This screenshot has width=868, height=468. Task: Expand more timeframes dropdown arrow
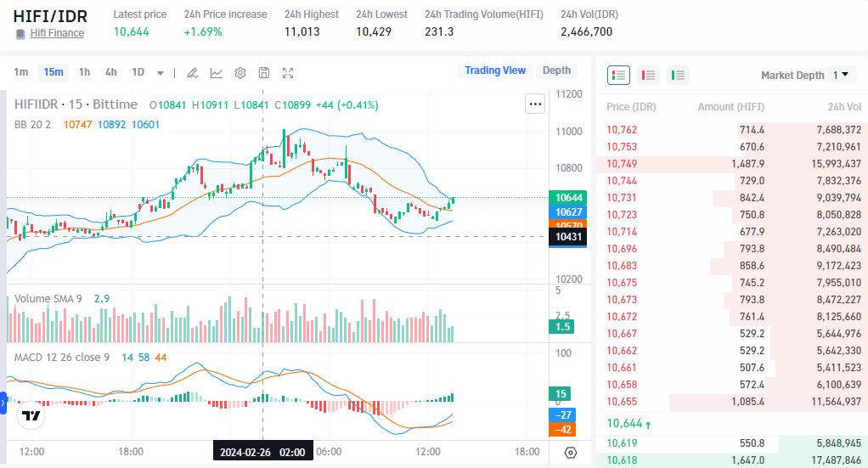pyautogui.click(x=160, y=73)
